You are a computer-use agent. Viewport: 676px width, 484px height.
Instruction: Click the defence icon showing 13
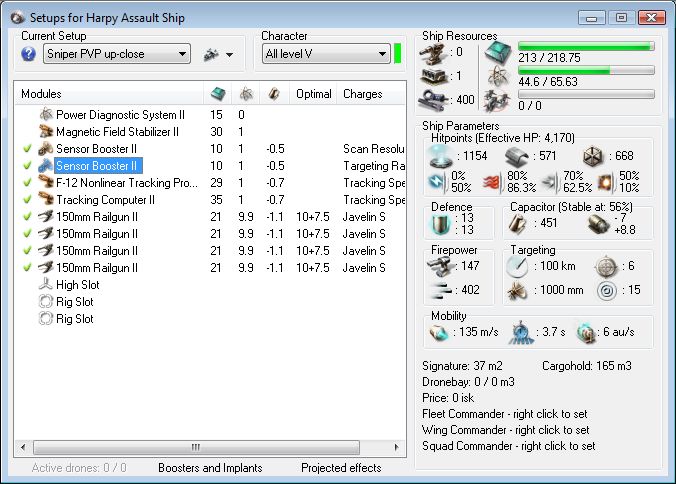pyautogui.click(x=441, y=225)
